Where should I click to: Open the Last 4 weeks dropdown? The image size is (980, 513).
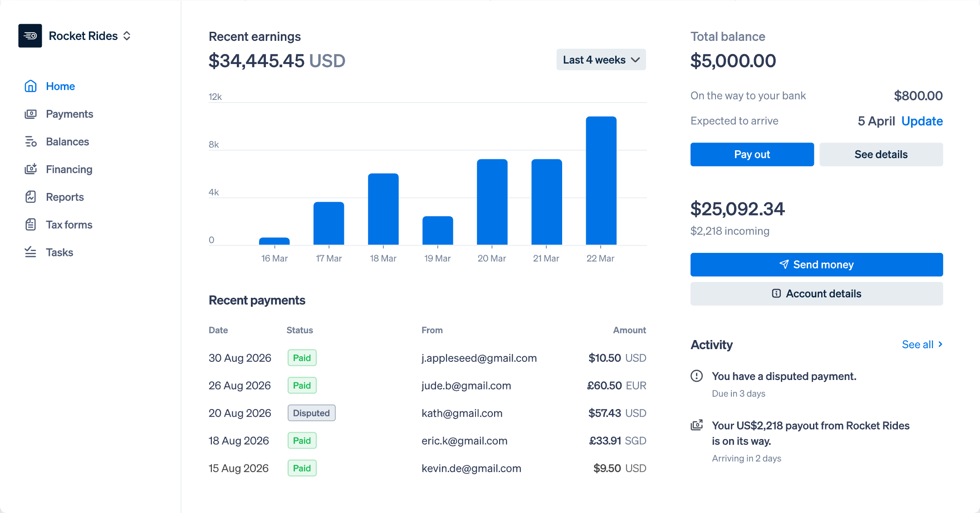601,59
